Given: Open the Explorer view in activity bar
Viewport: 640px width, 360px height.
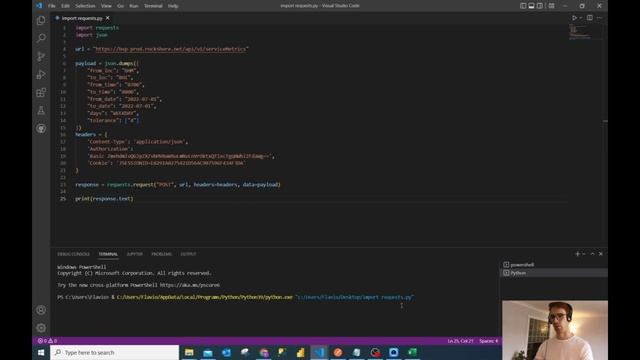Looking at the screenshot, I should coord(41,20).
